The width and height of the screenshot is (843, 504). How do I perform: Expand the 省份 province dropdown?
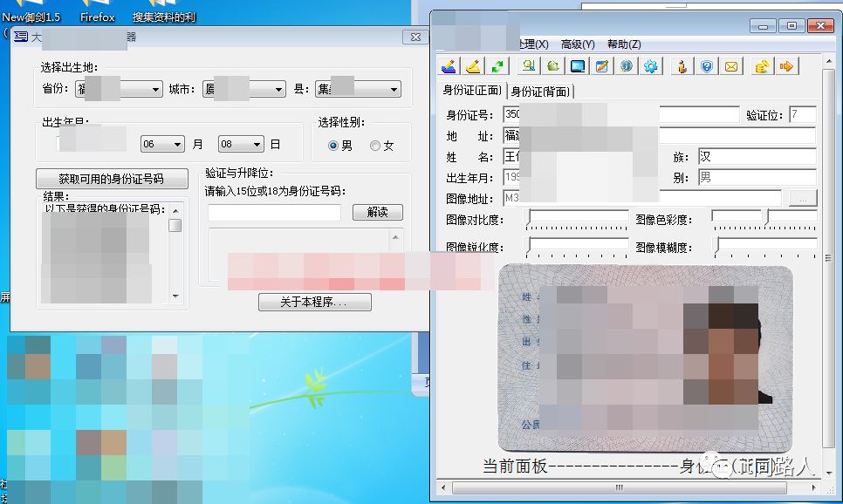[156, 89]
